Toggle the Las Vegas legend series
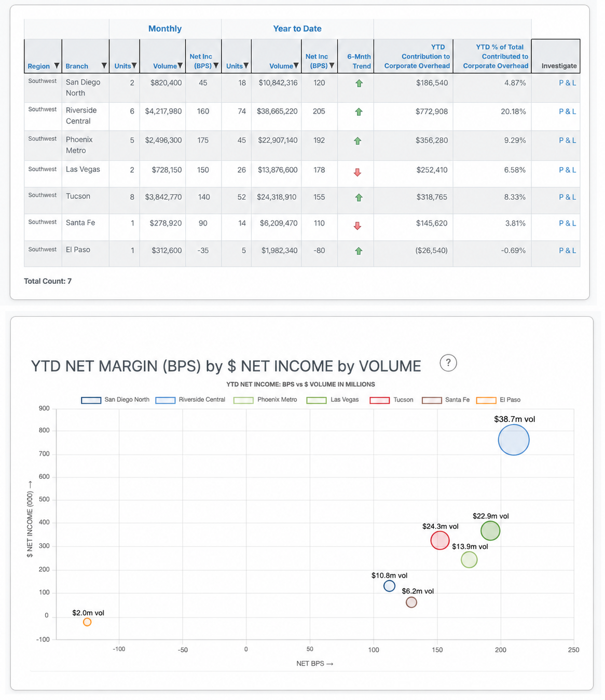Screen dimensions: 605x700 point(333,400)
